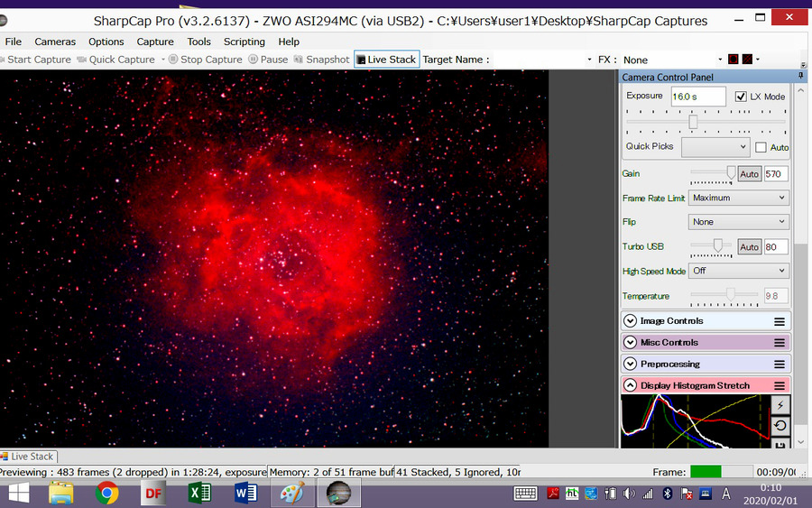Pin the Camera Control Panel
Image resolution: width=812 pixels, height=508 pixels.
[x=800, y=76]
